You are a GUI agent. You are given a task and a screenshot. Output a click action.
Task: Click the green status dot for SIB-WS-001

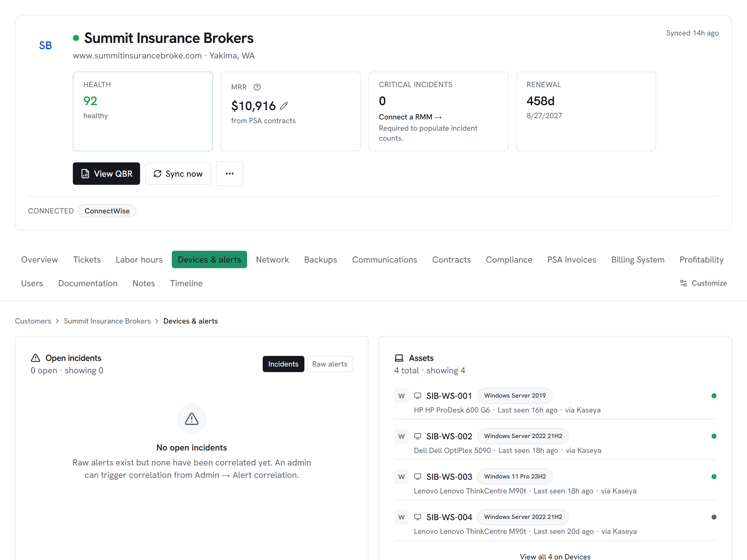[714, 396]
